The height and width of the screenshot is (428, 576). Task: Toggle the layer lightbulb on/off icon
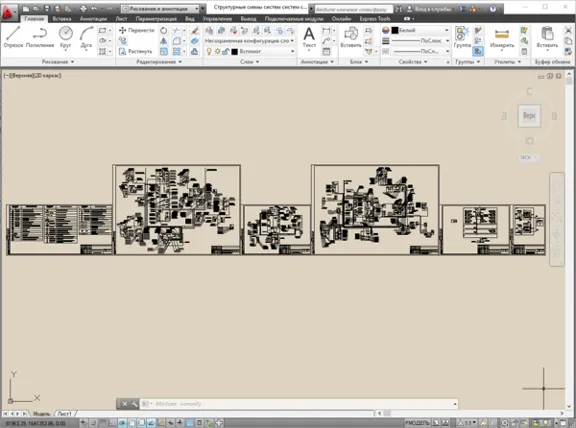(209, 51)
